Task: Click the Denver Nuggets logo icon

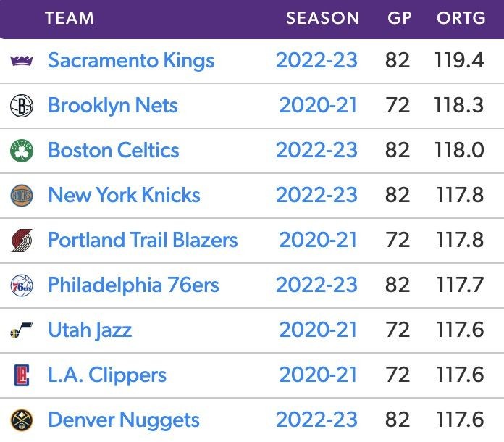Action: (x=22, y=420)
